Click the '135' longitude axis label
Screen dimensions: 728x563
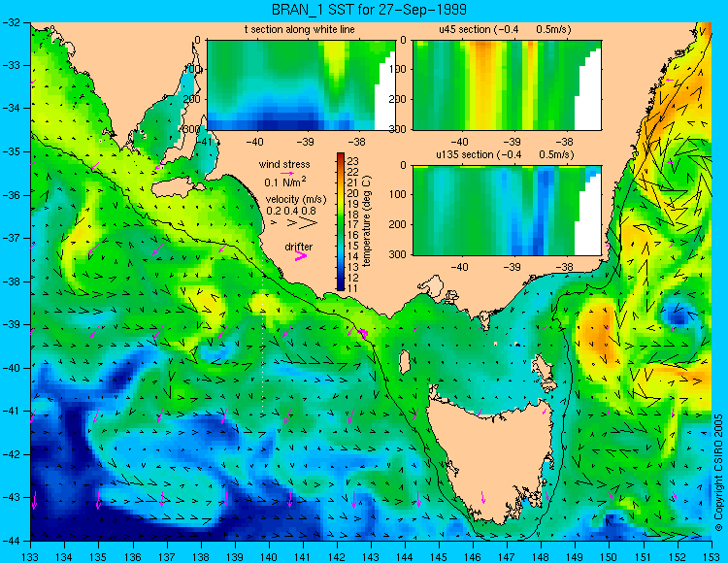(x=98, y=556)
